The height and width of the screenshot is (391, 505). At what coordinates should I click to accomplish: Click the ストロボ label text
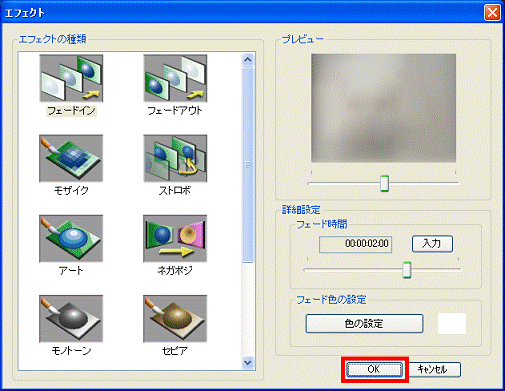tap(175, 191)
